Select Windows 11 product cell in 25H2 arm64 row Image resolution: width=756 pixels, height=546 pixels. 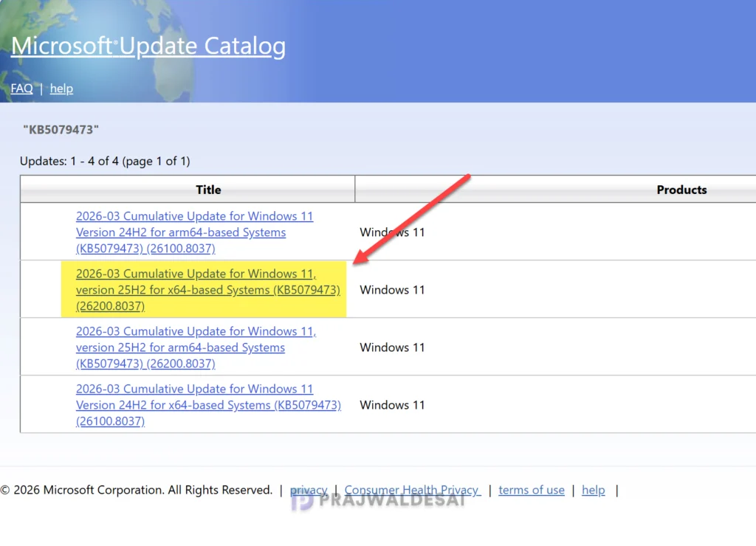392,348
